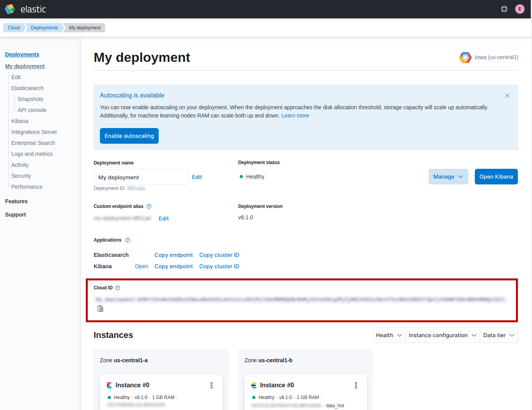Click the Enable autoscaling button

[129, 136]
